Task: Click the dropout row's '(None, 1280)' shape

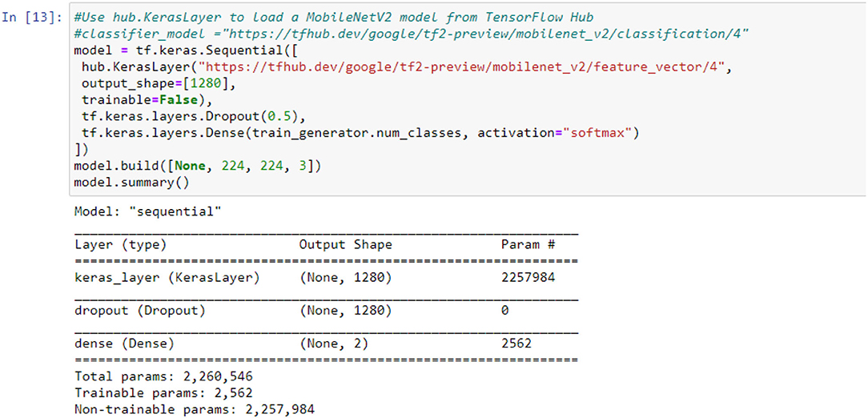Action: pyautogui.click(x=345, y=311)
